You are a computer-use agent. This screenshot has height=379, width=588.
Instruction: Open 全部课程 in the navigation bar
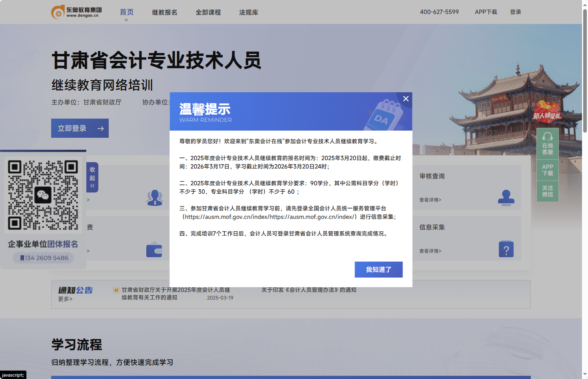point(208,12)
